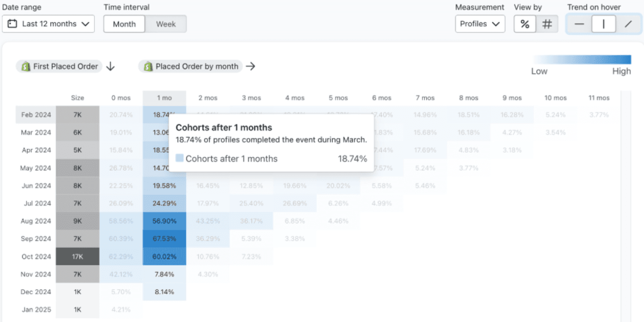Screen dimensions: 644x322
Task: Click the Low-High color gradient legend
Action: pyautogui.click(x=582, y=60)
